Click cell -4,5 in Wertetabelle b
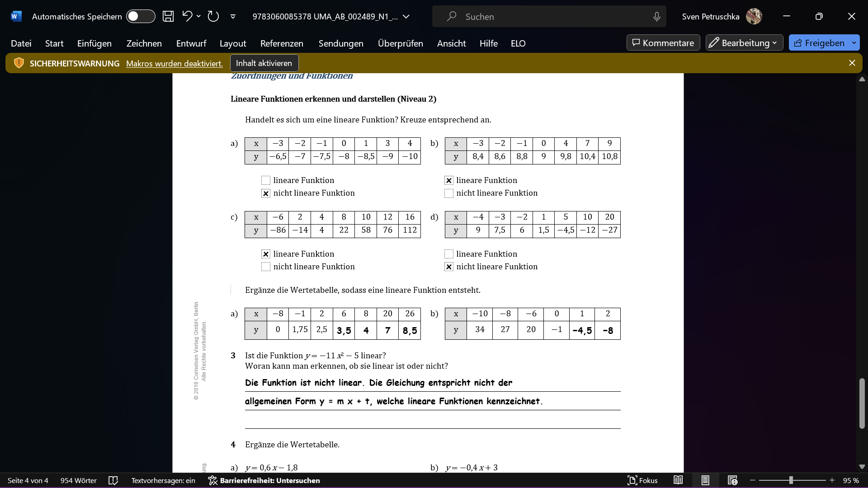Viewport: 868px width, 488px height. [x=582, y=331]
